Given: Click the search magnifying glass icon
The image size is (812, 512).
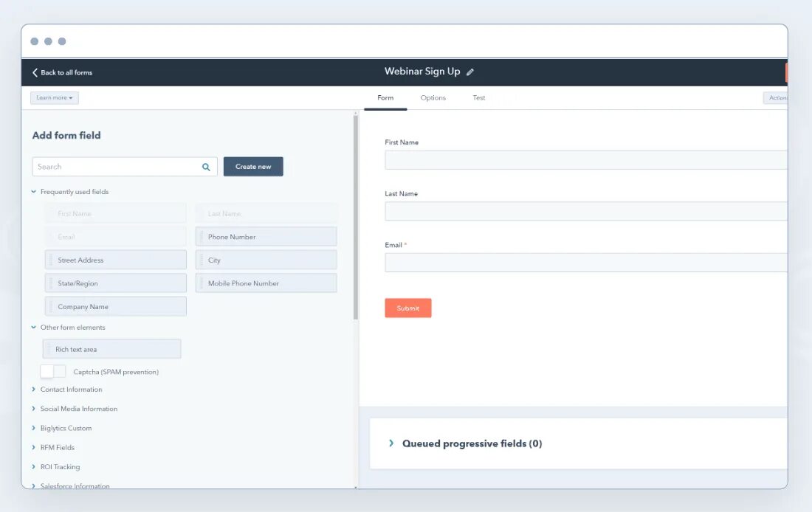Looking at the screenshot, I should click(x=206, y=166).
